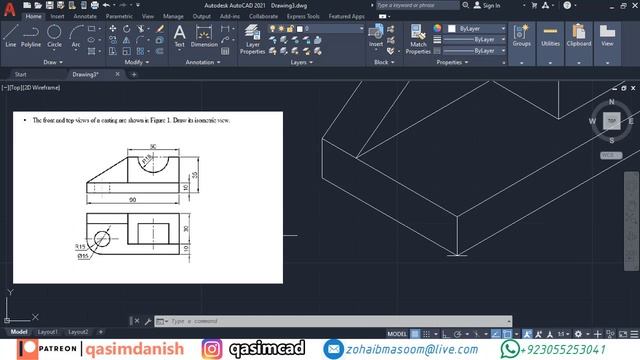This screenshot has height=360, width=640.
Task: Toggle ortho mode in status bar
Action: 446,334
